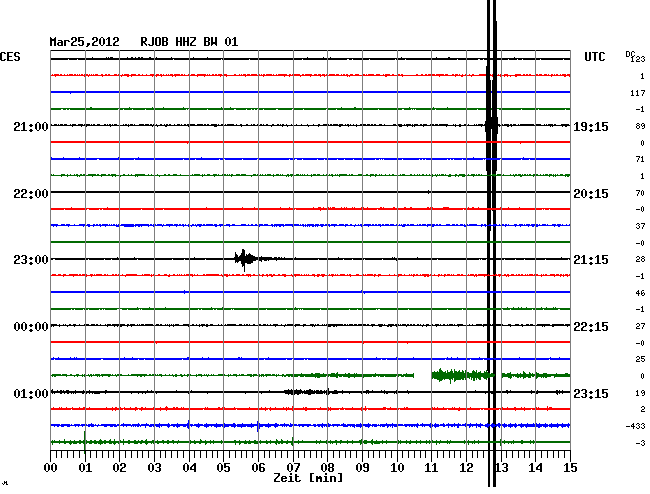Image resolution: width=650 pixels, height=494 pixels.
Task: Click the black signal burst on the 01:00 trace
Action: click(311, 392)
